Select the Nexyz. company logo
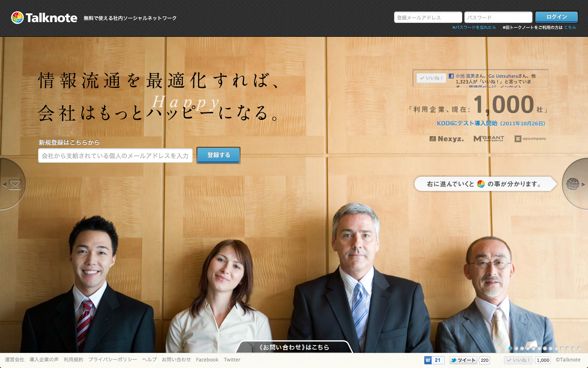 (446, 139)
